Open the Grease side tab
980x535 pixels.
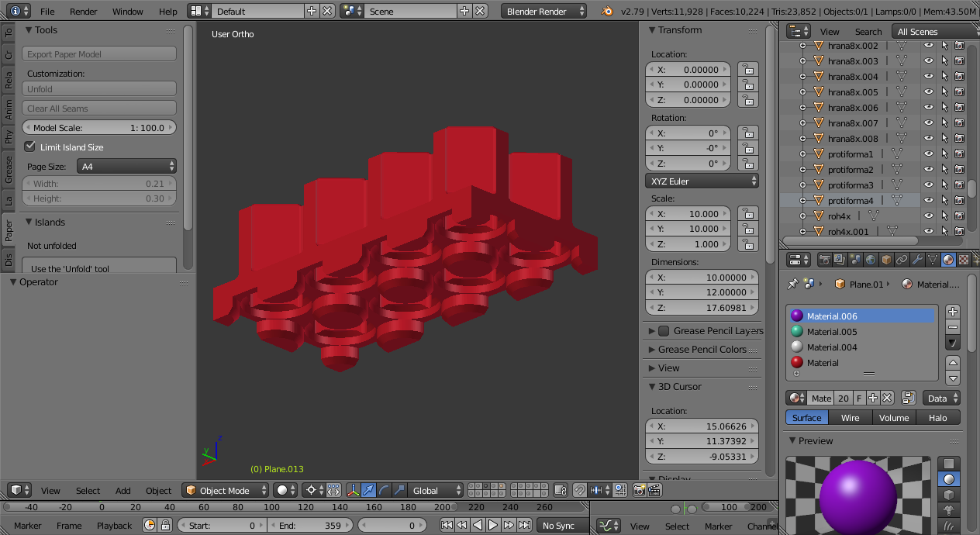pyautogui.click(x=9, y=170)
